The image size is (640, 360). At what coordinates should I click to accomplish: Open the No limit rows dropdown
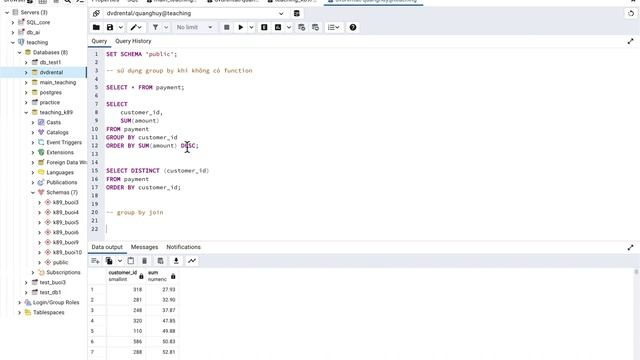194,27
